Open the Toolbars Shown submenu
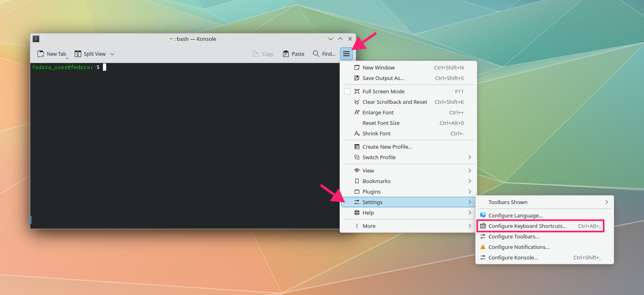Screen dimensions: 644x295 pos(545,202)
